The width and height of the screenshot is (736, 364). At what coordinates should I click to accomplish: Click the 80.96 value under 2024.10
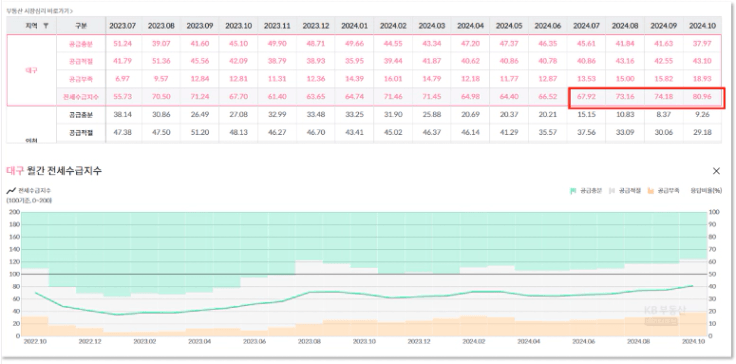pos(702,97)
